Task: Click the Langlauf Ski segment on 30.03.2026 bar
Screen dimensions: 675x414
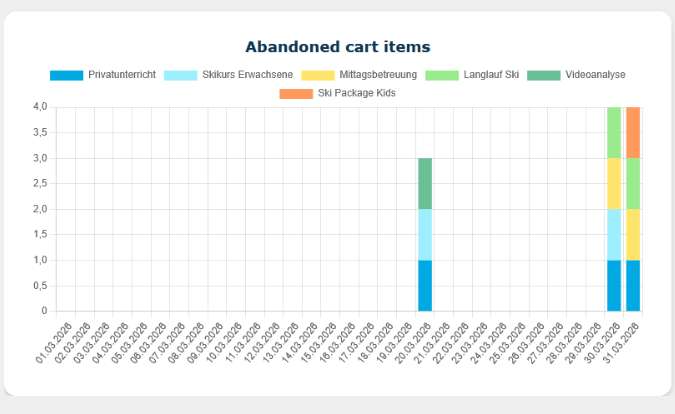Action: tap(614, 132)
